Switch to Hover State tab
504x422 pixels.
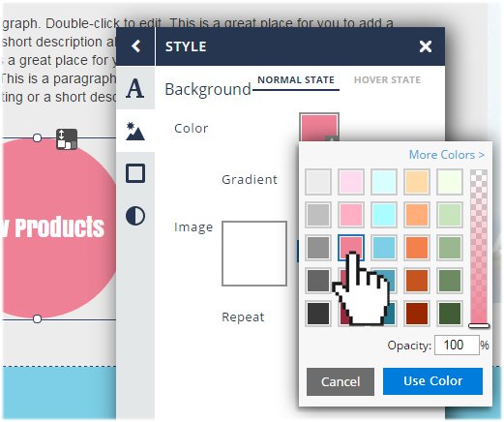click(x=387, y=80)
